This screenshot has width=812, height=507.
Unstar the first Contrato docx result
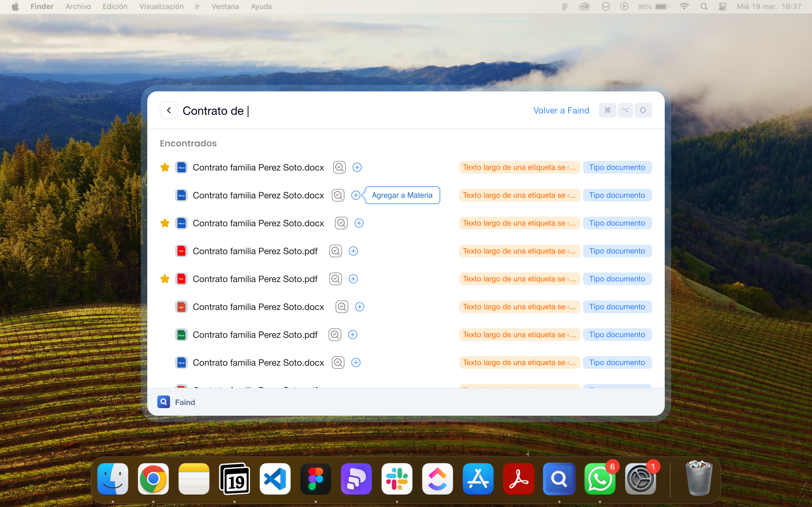tap(165, 167)
